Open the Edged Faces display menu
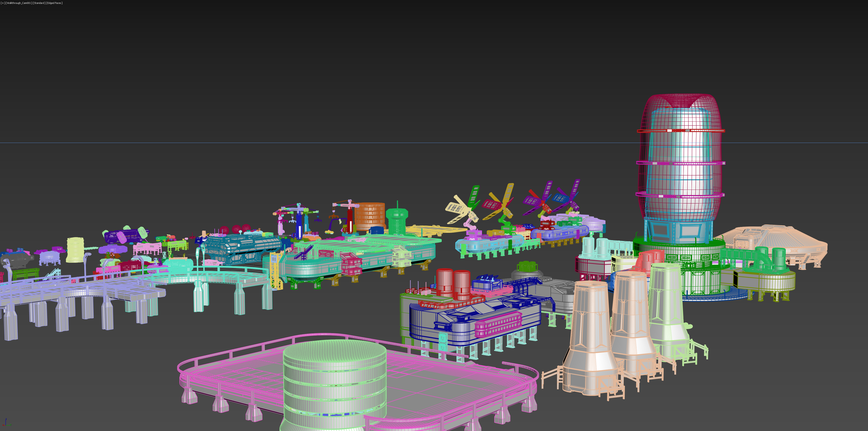 coord(54,3)
